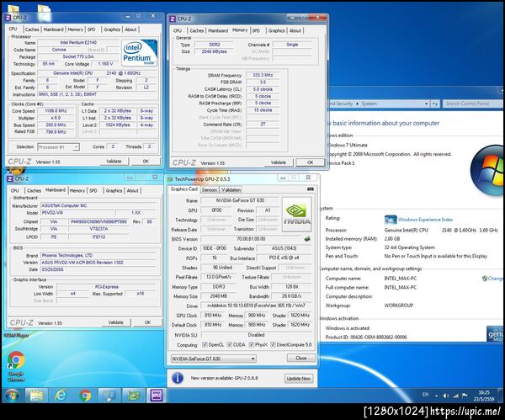
Task: Click the volume speaker tray icon
Action: pyautogui.click(x=446, y=396)
